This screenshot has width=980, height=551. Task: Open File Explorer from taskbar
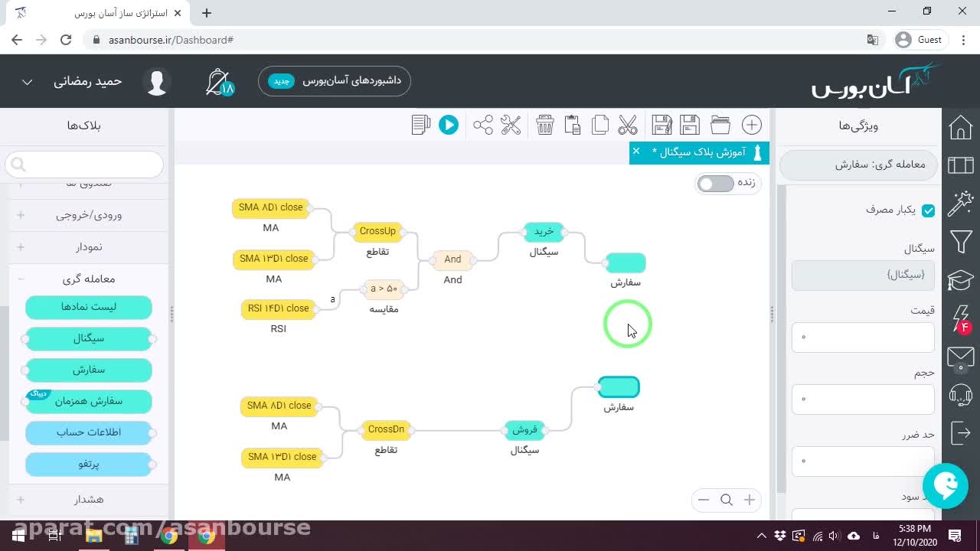[x=93, y=536]
